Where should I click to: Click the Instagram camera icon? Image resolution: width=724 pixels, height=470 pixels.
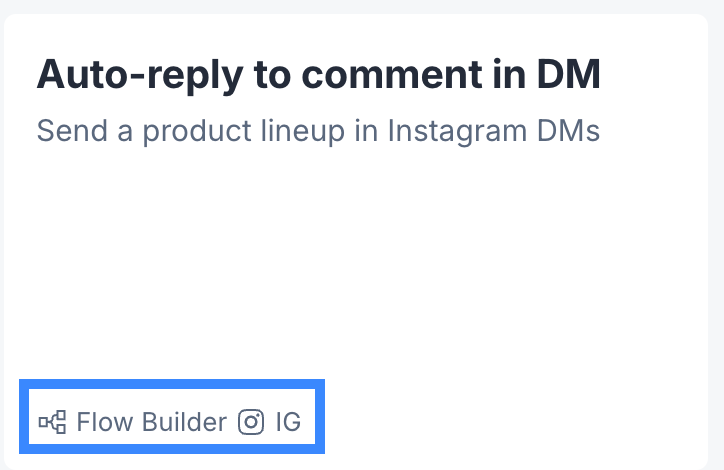pyautogui.click(x=251, y=422)
